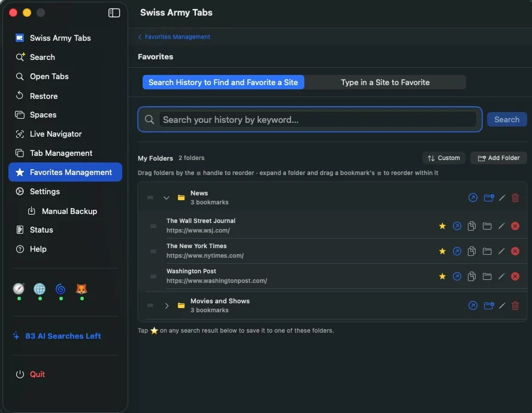This screenshot has width=532, height=413.
Task: Click the Firefox fox browser icon
Action: coord(81,289)
